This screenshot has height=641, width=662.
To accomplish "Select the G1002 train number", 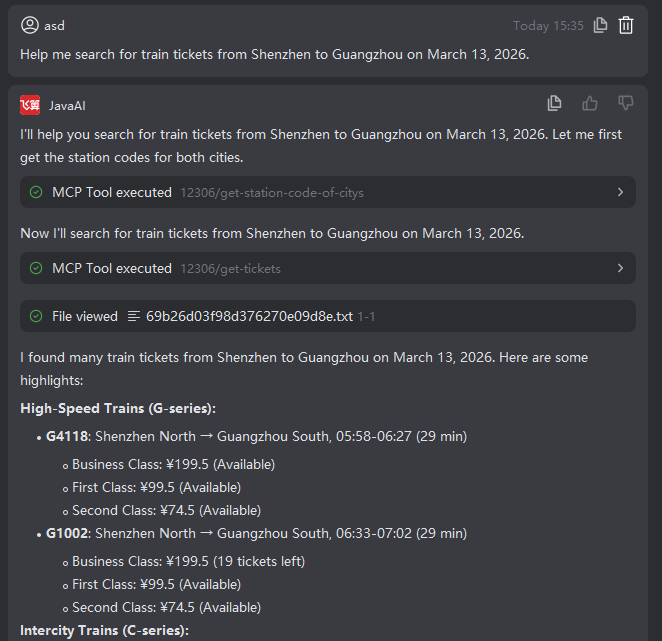I will pos(67,533).
